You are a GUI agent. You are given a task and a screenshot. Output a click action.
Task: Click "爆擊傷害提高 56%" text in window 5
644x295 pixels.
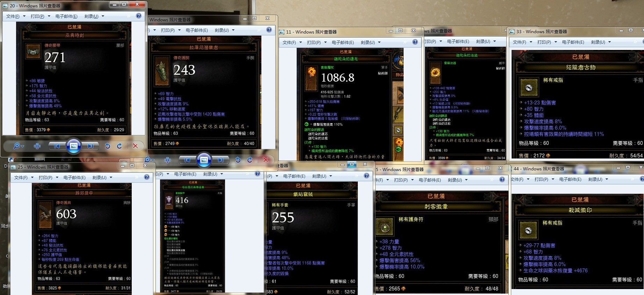(400, 260)
